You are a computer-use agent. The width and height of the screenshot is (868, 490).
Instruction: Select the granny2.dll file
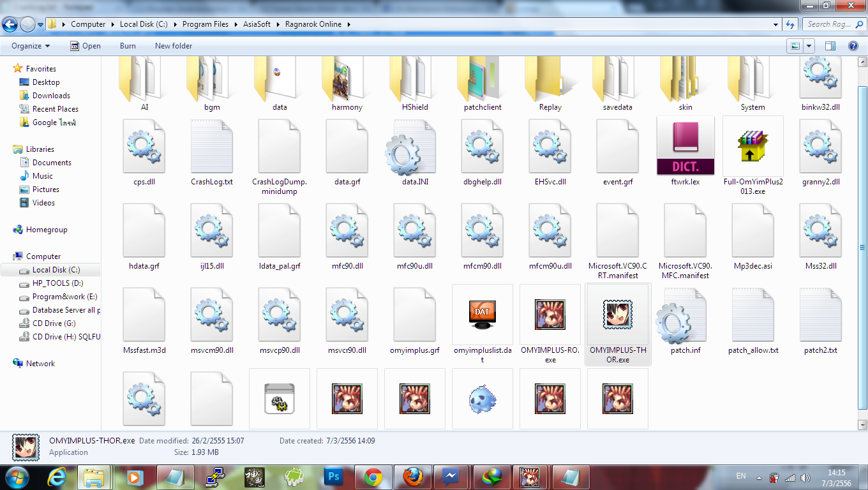pos(821,151)
